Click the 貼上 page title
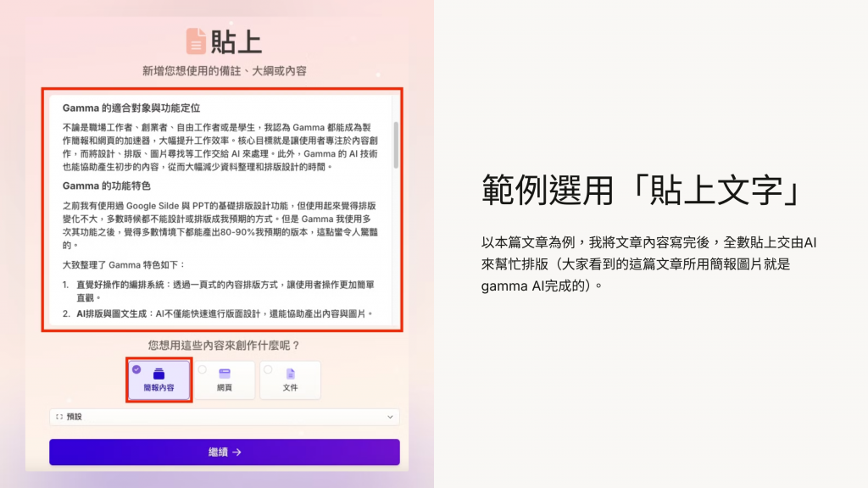 point(236,42)
